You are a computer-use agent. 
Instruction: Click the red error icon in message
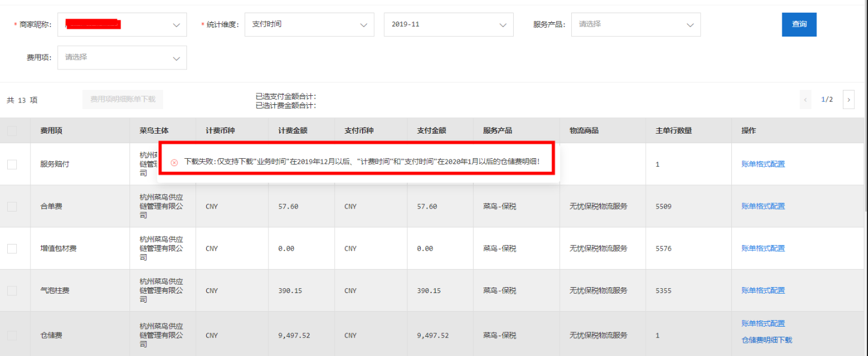pos(174,162)
